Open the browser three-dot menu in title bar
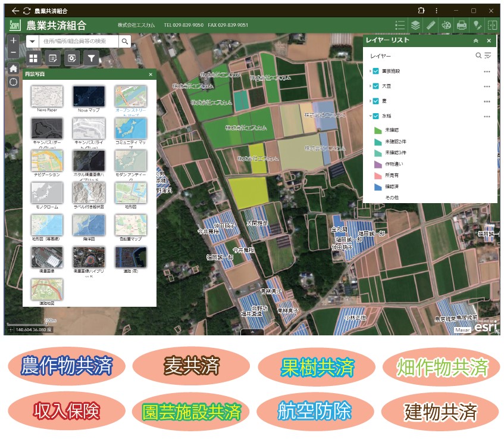 pos(437,11)
